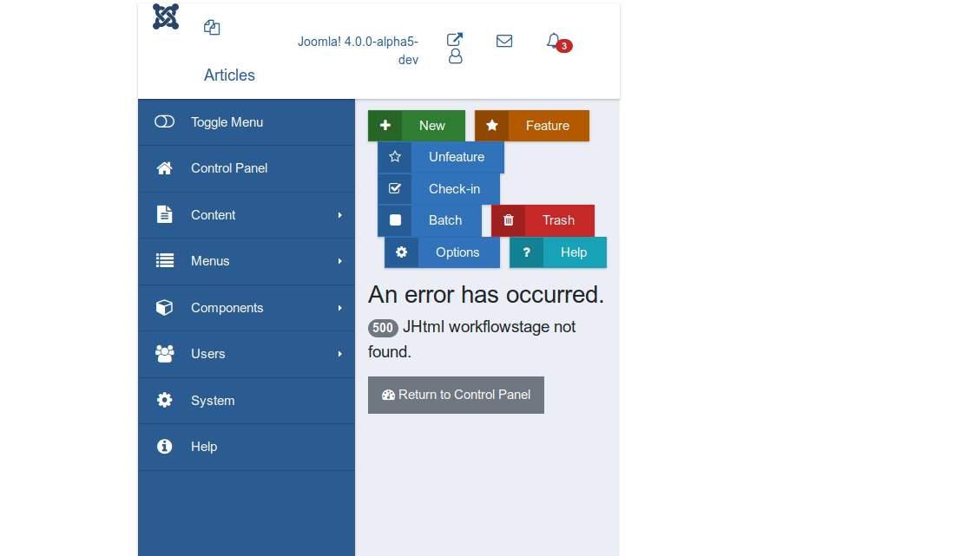Screen dimensions: 980x556
Task: Click the red notification count badge 3
Action: [564, 46]
